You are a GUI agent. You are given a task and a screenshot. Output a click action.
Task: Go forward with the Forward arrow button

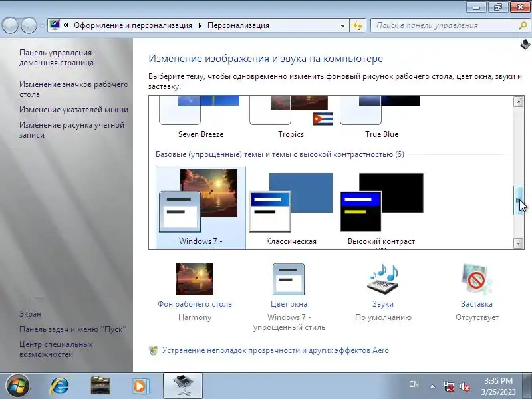[29, 25]
